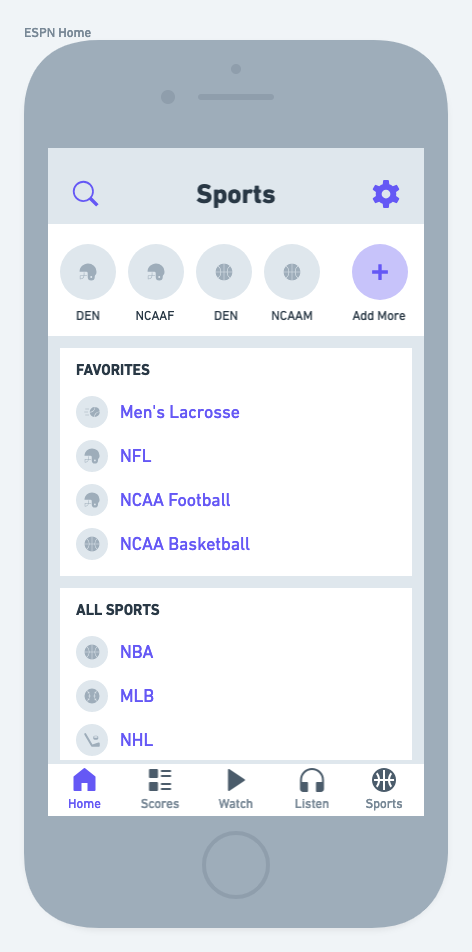Switch to the Home tab

[84, 789]
